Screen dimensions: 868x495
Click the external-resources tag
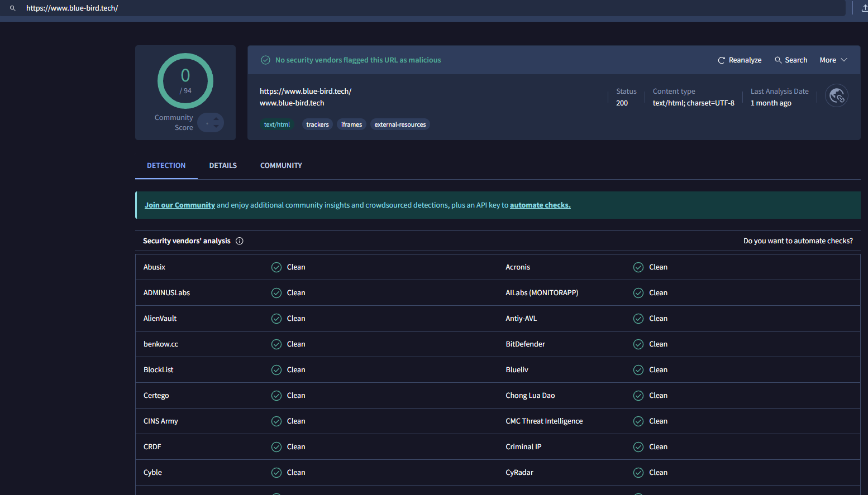tap(400, 124)
